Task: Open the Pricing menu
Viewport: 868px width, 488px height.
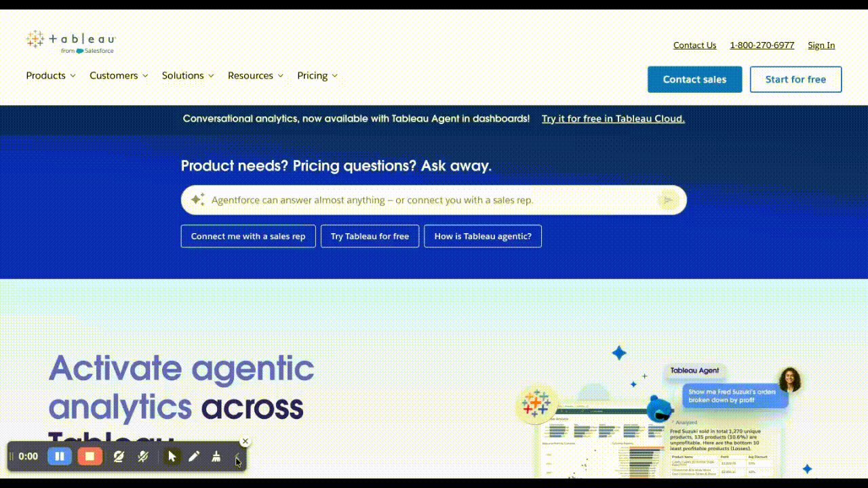Action: click(x=317, y=76)
